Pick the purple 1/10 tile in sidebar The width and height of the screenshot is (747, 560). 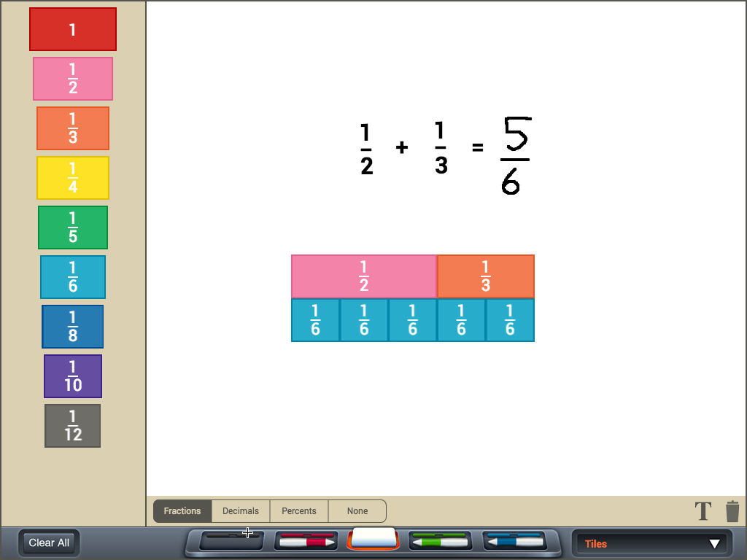(x=73, y=376)
